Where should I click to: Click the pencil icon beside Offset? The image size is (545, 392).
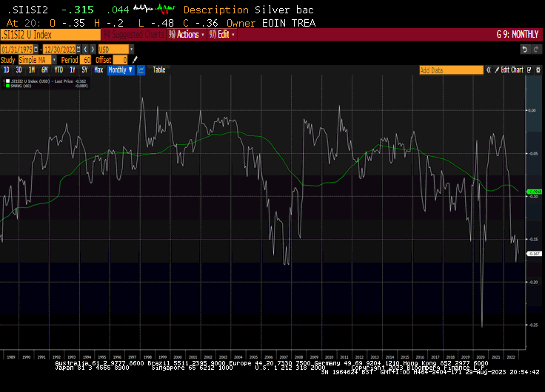(135, 59)
